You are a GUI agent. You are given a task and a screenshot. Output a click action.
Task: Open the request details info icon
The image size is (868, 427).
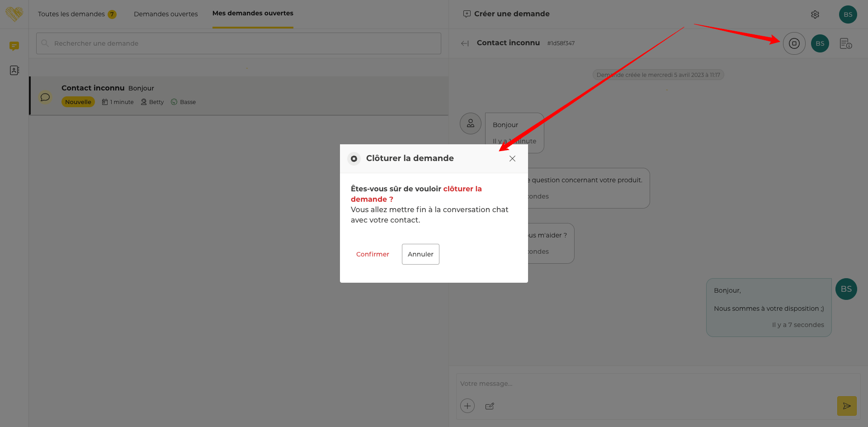pos(845,43)
